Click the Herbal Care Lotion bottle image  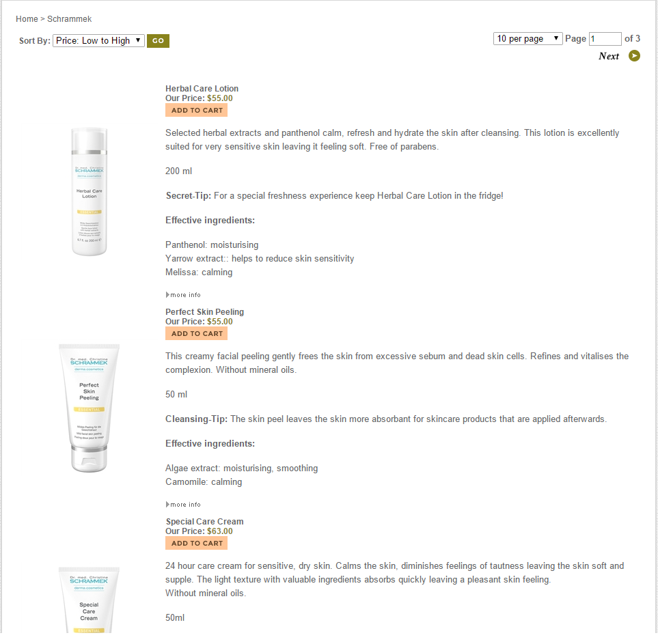click(x=89, y=192)
